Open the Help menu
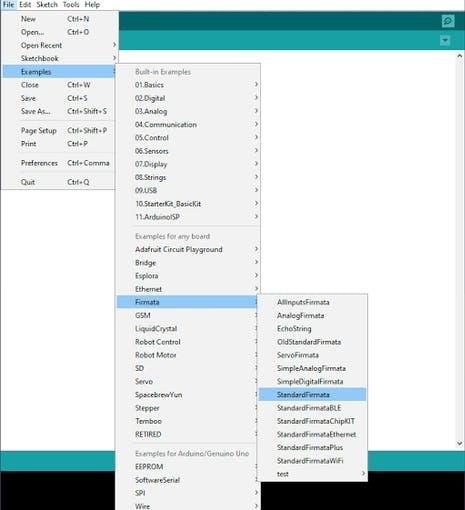Viewport: 465px width, 510px height. 92,5
